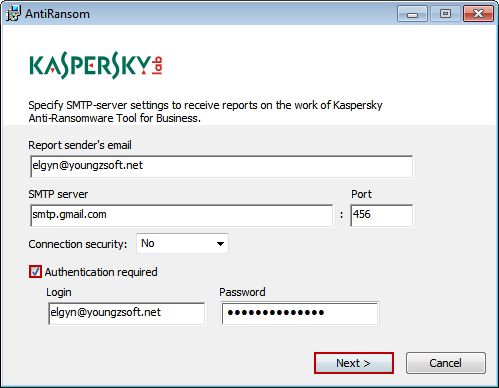The image size is (499, 388).
Task: Click the Kaspersky lab logo
Action: click(96, 65)
